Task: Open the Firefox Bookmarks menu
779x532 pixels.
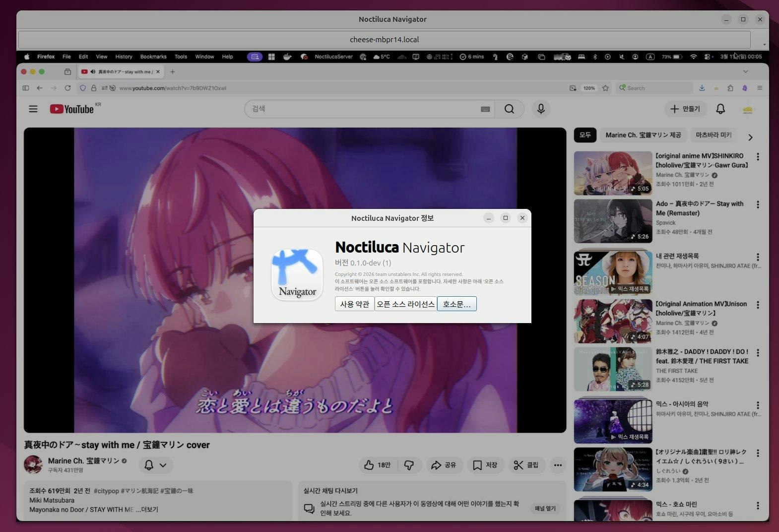Action: 153,57
